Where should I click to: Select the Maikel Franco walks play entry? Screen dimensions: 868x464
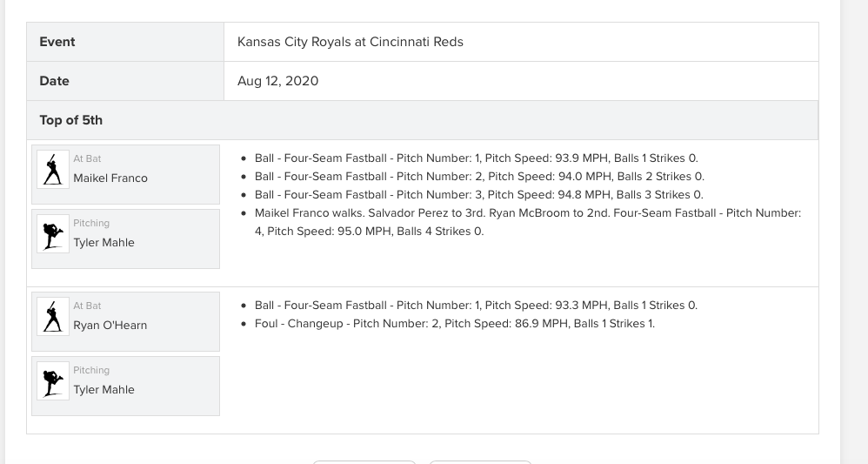[x=528, y=222]
